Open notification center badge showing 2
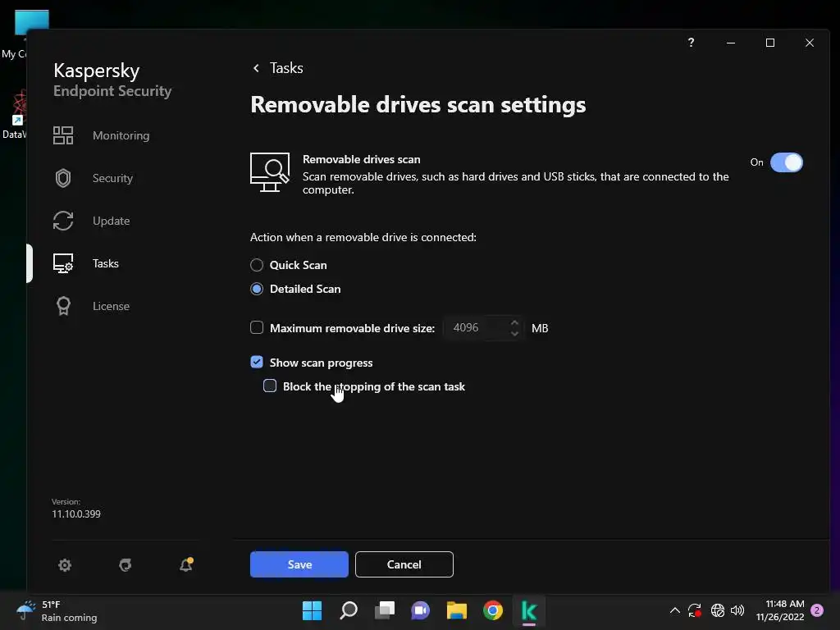This screenshot has width=840, height=630. tap(817, 610)
